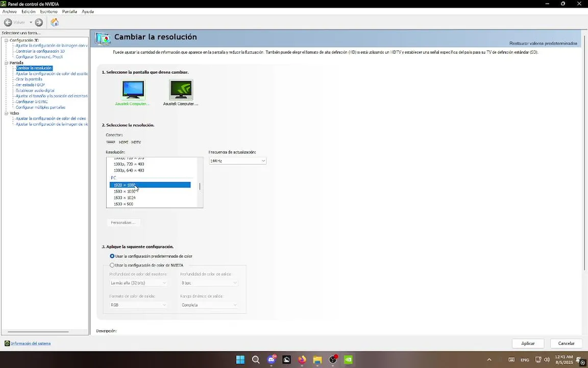Open Controlar la configuración 3D
Viewport: 588px width, 368px height.
coord(40,51)
